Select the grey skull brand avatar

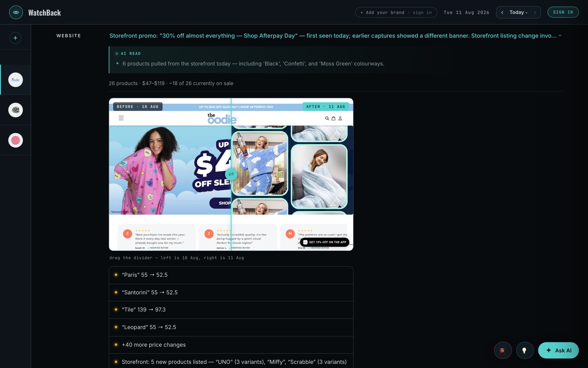pos(15,110)
